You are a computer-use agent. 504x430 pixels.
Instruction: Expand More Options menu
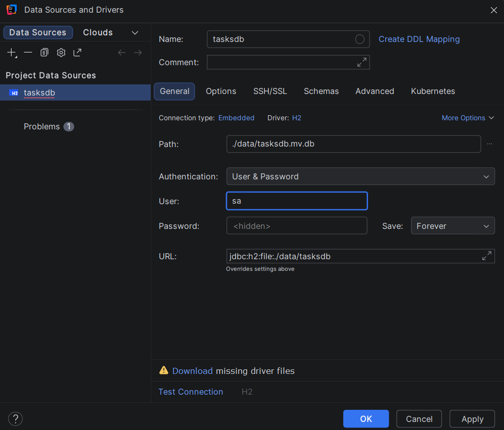click(468, 118)
